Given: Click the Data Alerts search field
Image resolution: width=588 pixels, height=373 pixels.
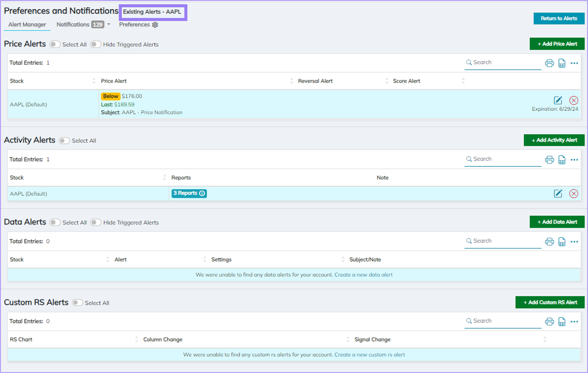Looking at the screenshot, I should [x=503, y=241].
